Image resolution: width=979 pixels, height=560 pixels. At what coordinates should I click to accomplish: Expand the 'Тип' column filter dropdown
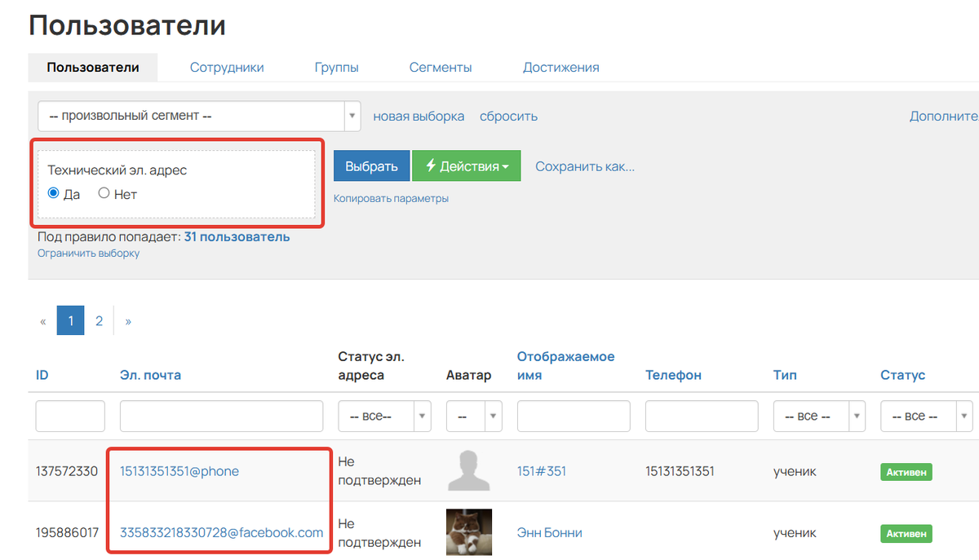tap(819, 416)
